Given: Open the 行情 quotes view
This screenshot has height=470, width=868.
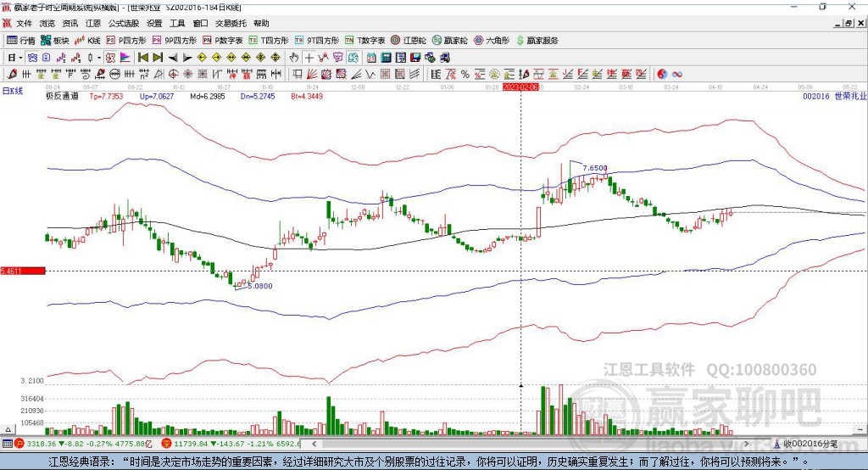Looking at the screenshot, I should click(x=21, y=41).
